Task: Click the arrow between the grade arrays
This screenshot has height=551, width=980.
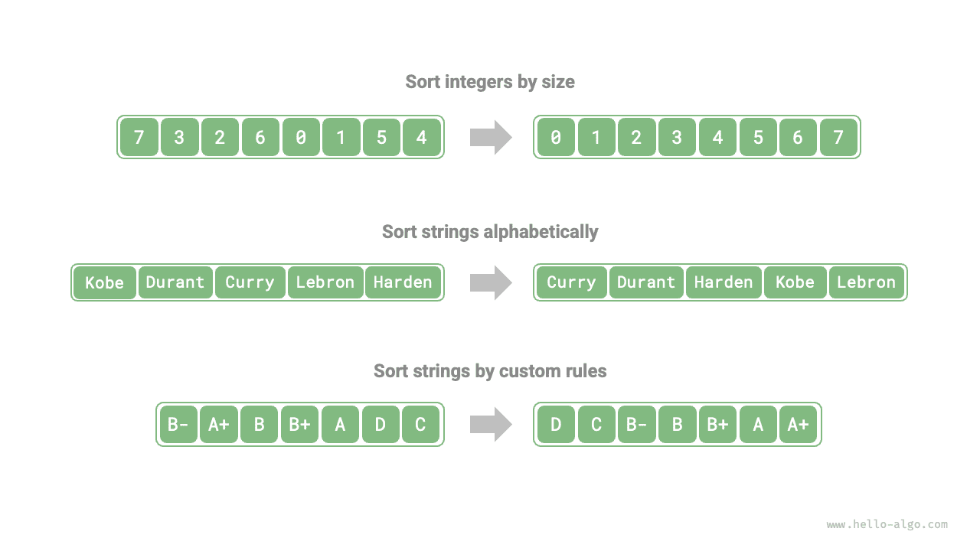Action: point(490,425)
